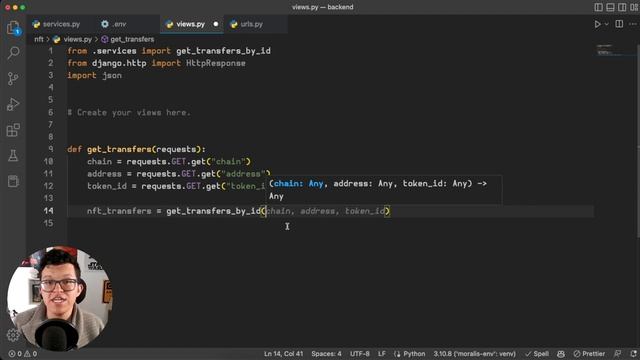Open the feedback icon in status bar
The image size is (640, 360).
618,354
